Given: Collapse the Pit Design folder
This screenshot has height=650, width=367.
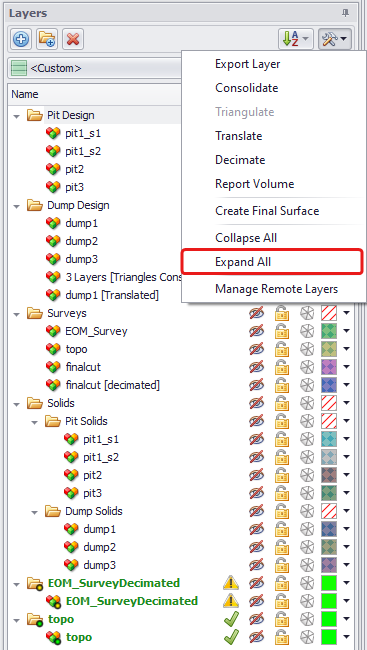Looking at the screenshot, I should point(17,116).
